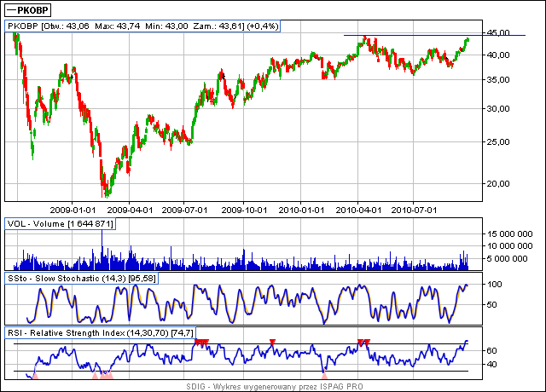Screen dimensions: 546x392
Task: Click the VOL - Volume panel title
Action: click(61, 223)
